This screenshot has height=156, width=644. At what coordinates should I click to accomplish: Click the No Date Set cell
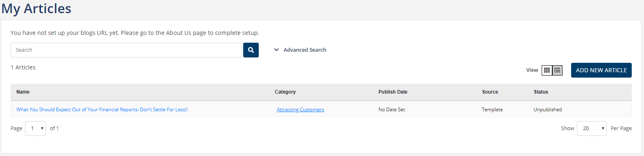click(392, 110)
